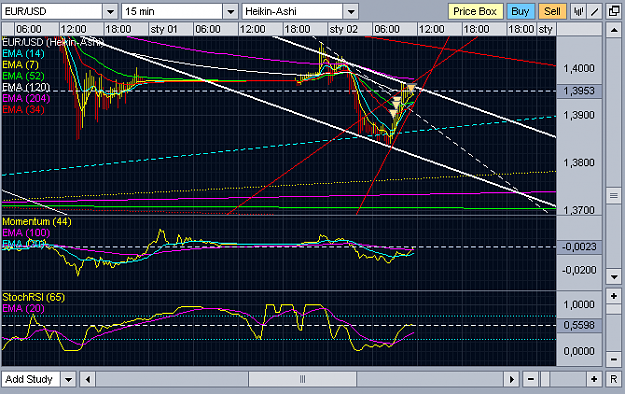Open the chart style bars icon
The width and height of the screenshot is (625, 394).
pos(578,12)
